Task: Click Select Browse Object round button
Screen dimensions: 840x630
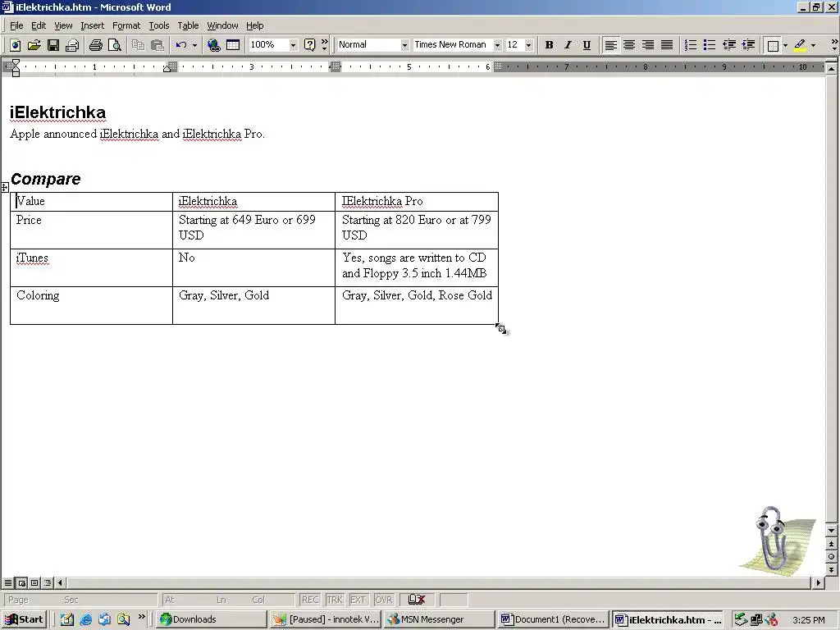Action: click(x=831, y=557)
